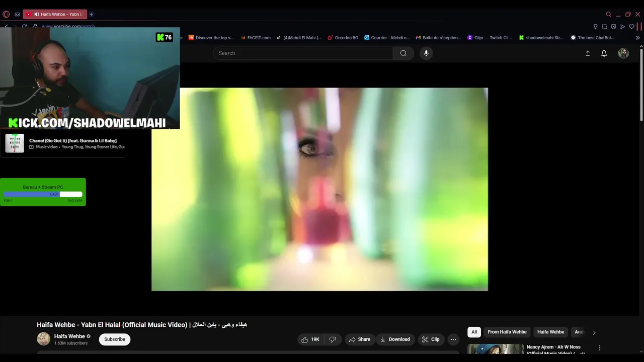644x362 pixels.
Task: Open The best ChatBot... bookmark
Action: 593,38
